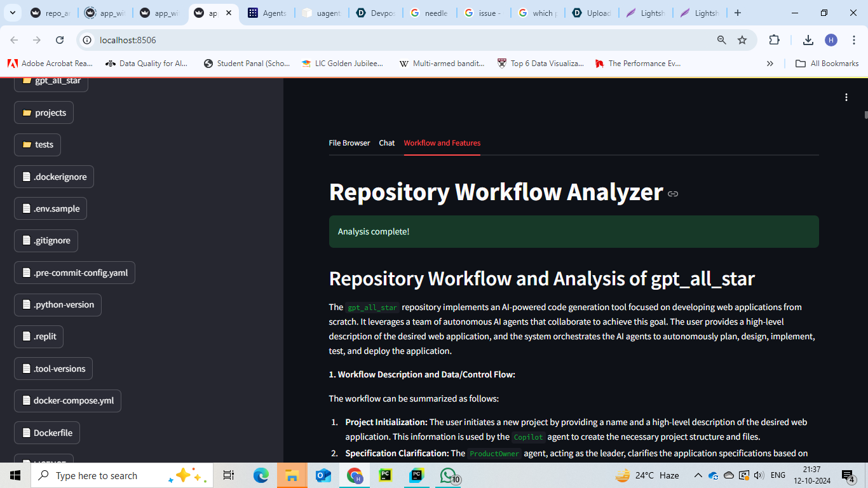Open the tests folder button
This screenshot has height=488, width=868.
(x=37, y=144)
